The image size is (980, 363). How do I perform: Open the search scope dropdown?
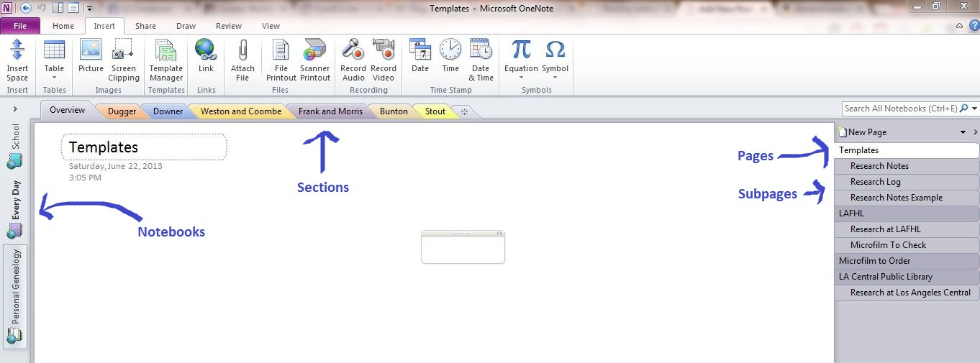pos(975,109)
